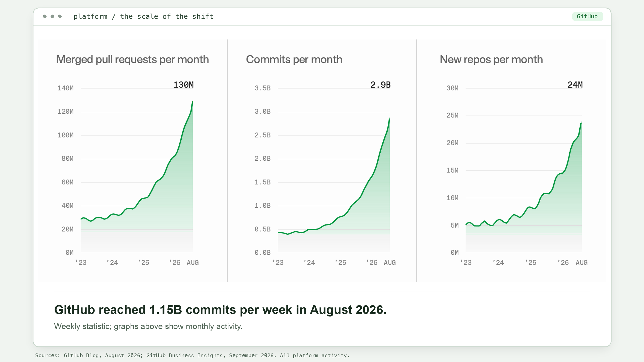
Task: Click the "New repos per month" heading
Action: pos(491,60)
